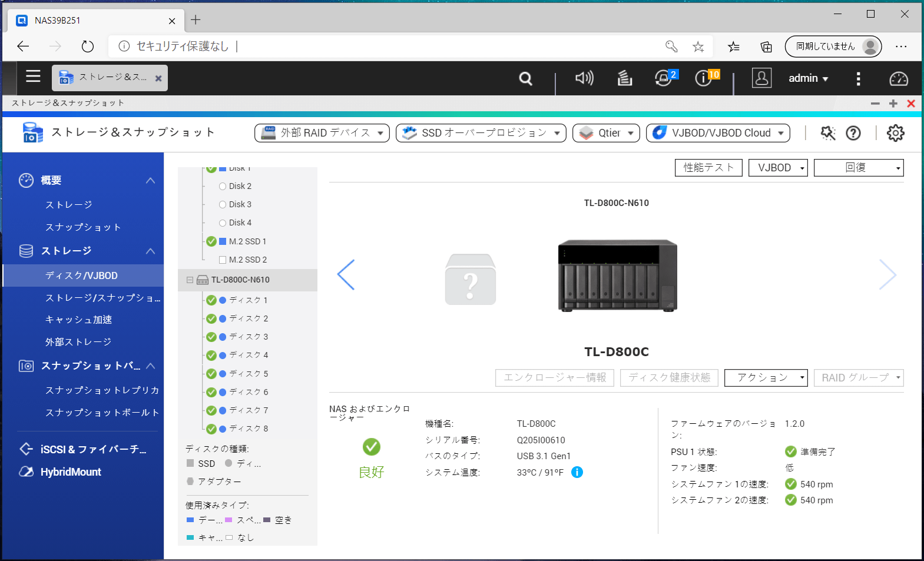The image size is (924, 561).
Task: Click エンクロージャー情報 button
Action: coord(555,378)
